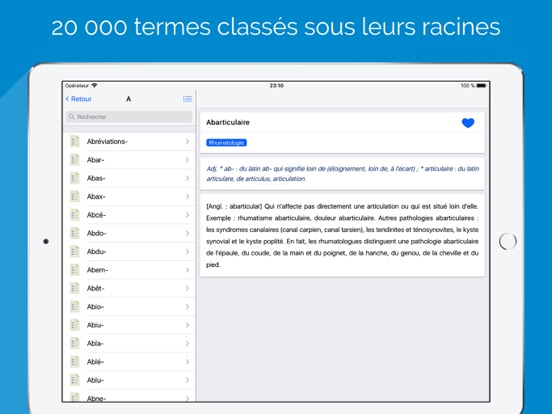
Task: Open the Abcé- document icon
Action: click(x=75, y=215)
